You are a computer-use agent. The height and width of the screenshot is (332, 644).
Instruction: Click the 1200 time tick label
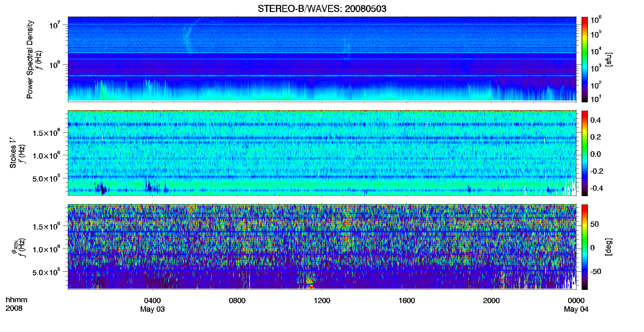322,301
